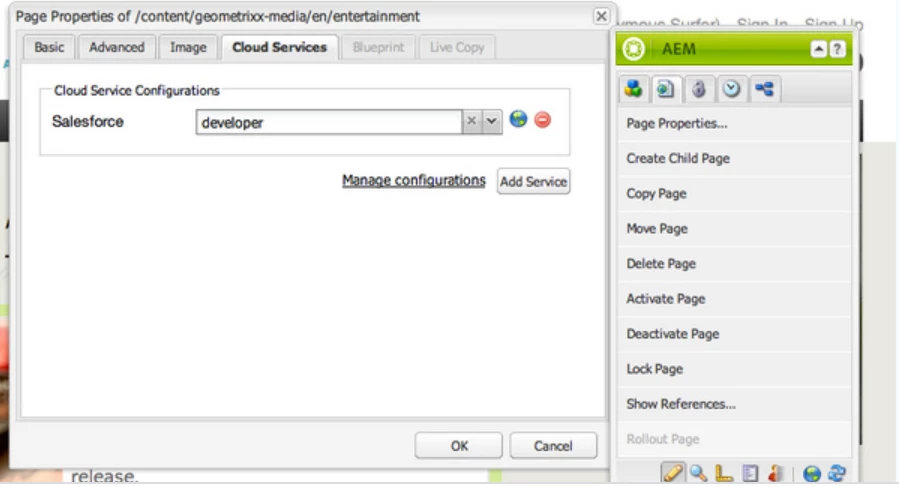This screenshot has height=487, width=899.
Task: Switch to the Advanced tab
Action: pyautogui.click(x=117, y=48)
